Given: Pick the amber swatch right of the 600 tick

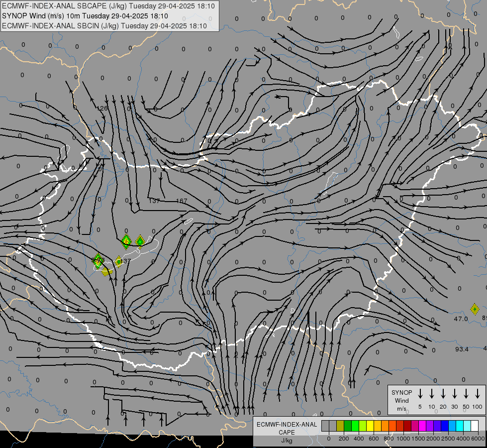Looking at the screenshot, I should 378,426.
